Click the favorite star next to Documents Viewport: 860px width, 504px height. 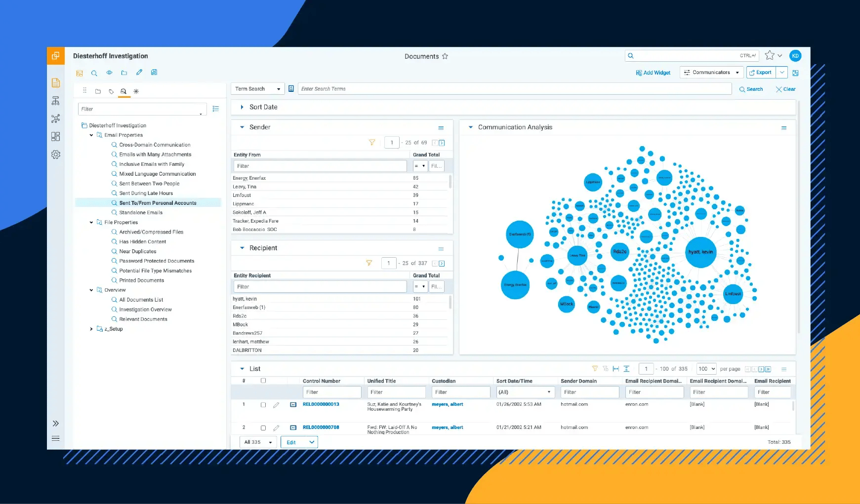pyautogui.click(x=445, y=56)
